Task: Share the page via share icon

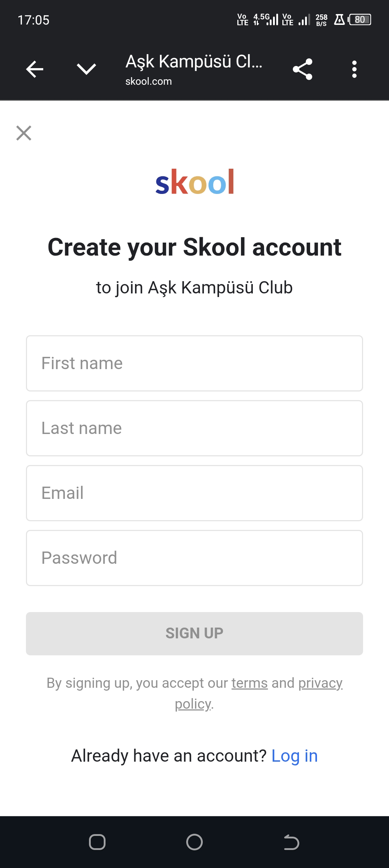Action: pos(303,69)
